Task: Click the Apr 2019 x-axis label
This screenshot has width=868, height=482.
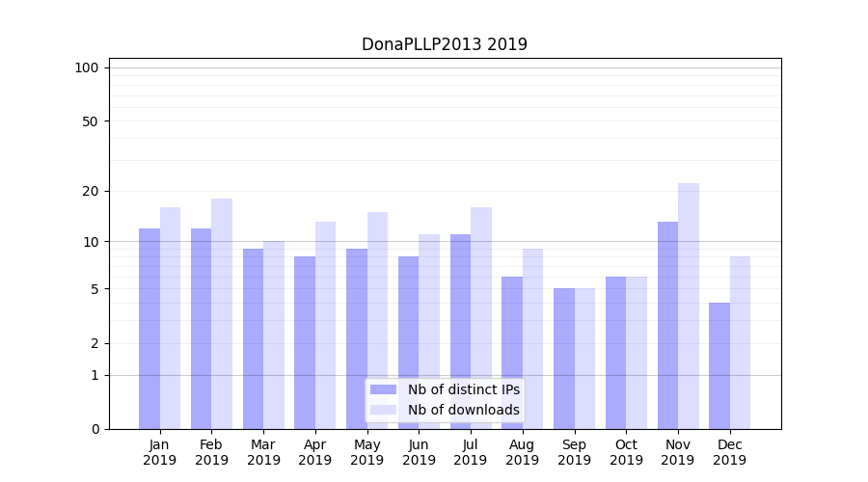Action: coord(315,452)
